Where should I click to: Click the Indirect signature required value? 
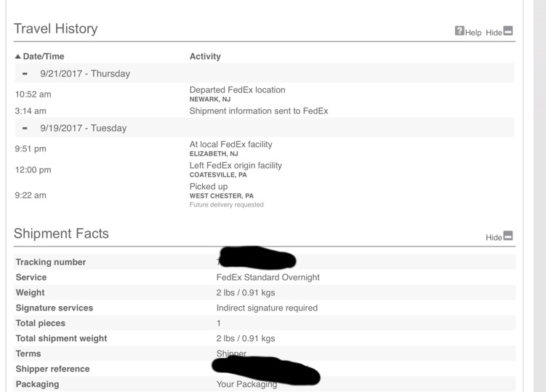267,308
